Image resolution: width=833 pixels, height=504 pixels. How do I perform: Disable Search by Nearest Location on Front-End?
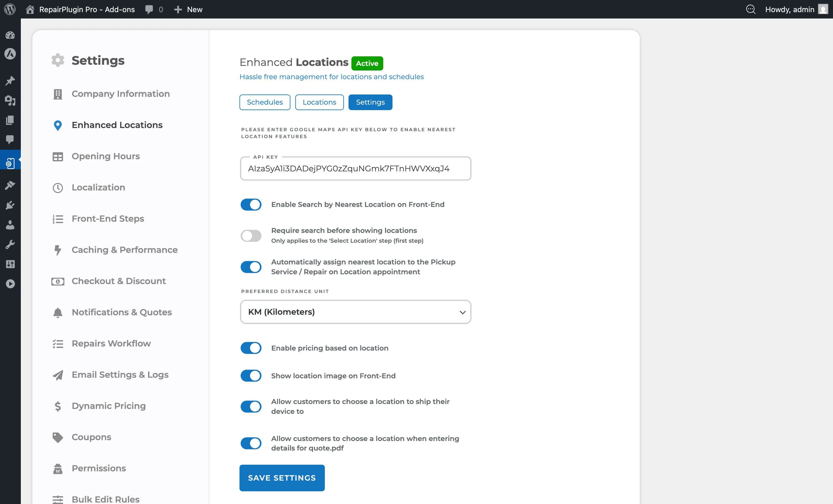pyautogui.click(x=250, y=204)
